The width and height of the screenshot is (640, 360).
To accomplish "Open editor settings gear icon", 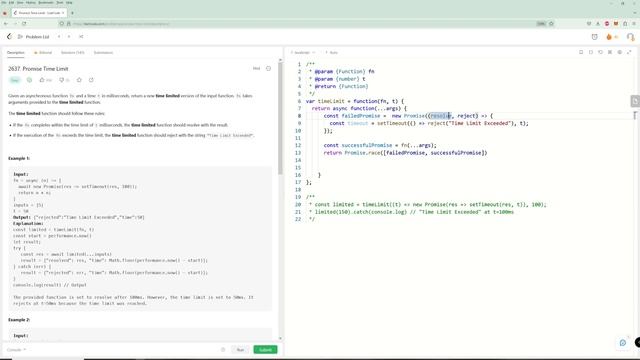I will click(x=620, y=52).
